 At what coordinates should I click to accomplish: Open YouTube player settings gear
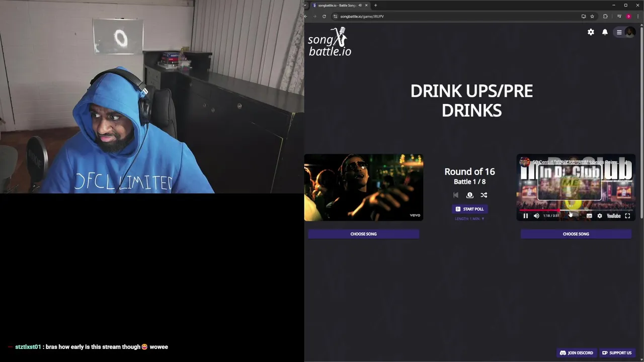(600, 216)
